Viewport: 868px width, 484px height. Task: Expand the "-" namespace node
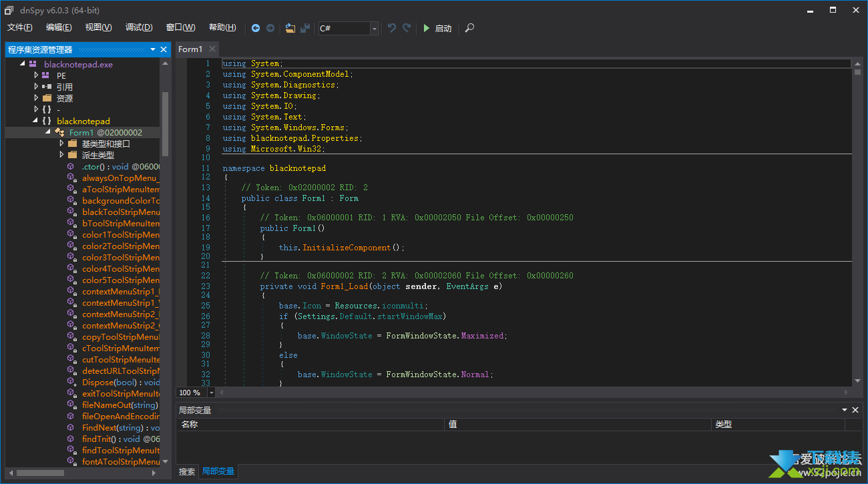(37, 109)
